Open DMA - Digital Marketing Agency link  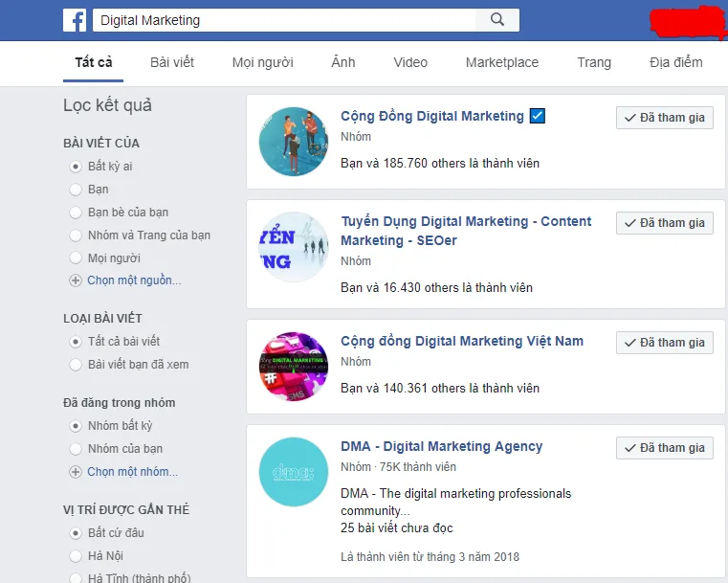(441, 447)
